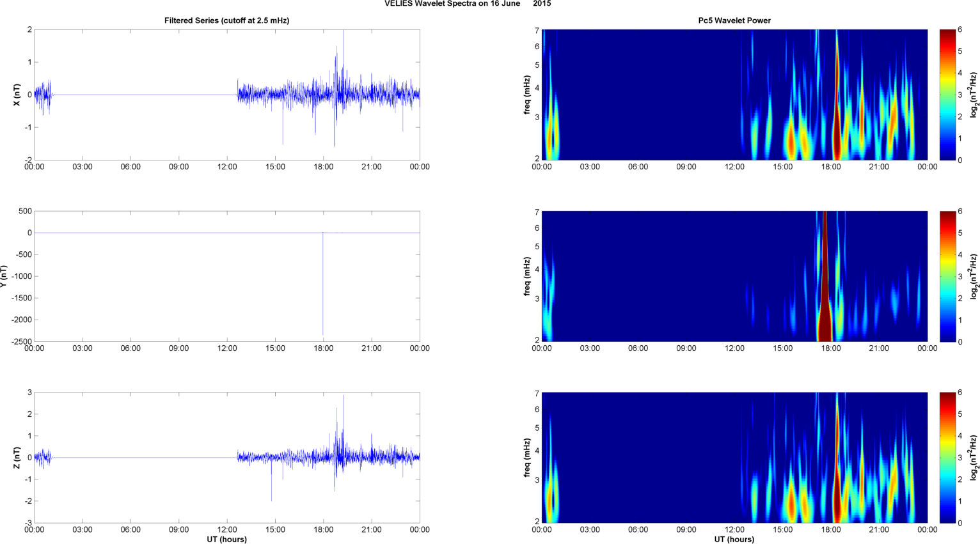Click 'freq (mHz)' label of top wavelet plot

point(527,95)
